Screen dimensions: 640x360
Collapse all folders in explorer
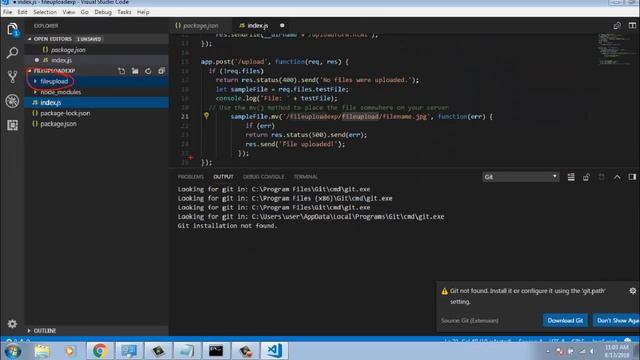[x=162, y=71]
